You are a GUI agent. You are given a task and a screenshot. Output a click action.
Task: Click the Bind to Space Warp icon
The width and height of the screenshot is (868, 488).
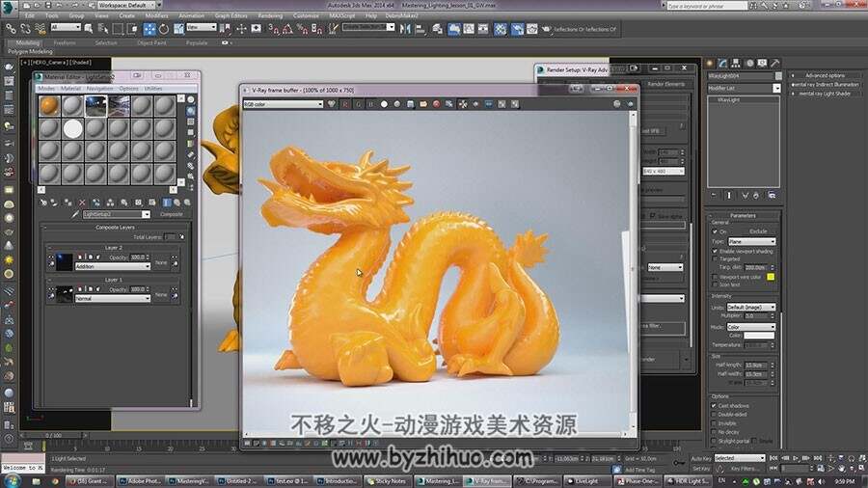click(x=40, y=28)
